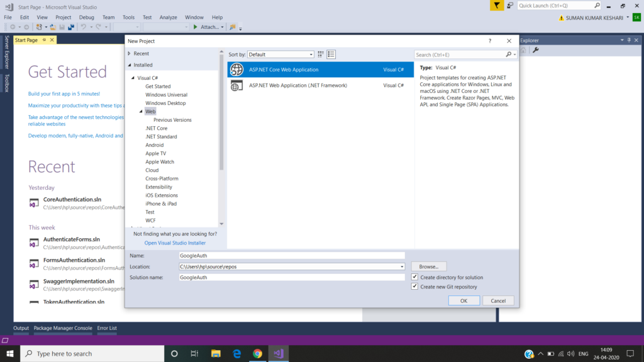Click the New Project toolbar icon

coord(39,27)
